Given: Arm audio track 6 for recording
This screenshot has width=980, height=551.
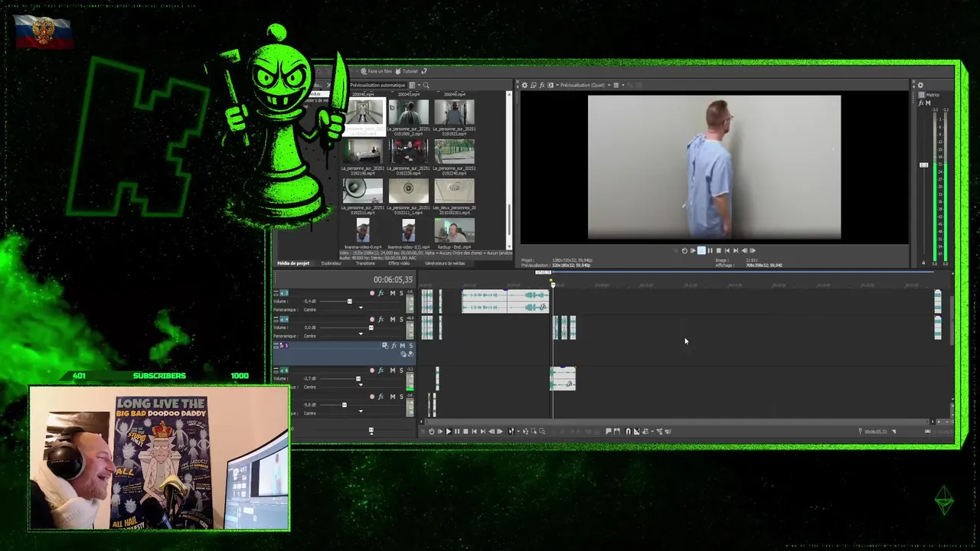Looking at the screenshot, I should pos(372,370).
